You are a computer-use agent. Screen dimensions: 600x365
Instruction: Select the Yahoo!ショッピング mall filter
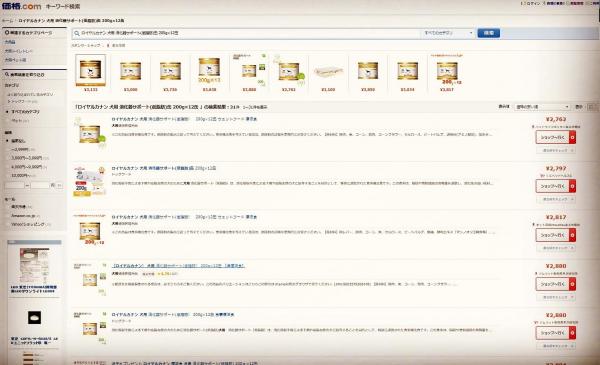(28, 225)
